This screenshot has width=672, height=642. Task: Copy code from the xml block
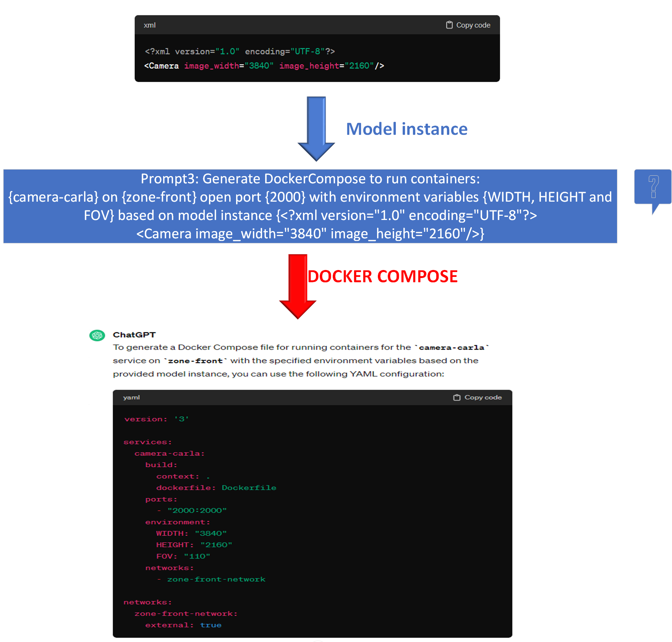(468, 25)
